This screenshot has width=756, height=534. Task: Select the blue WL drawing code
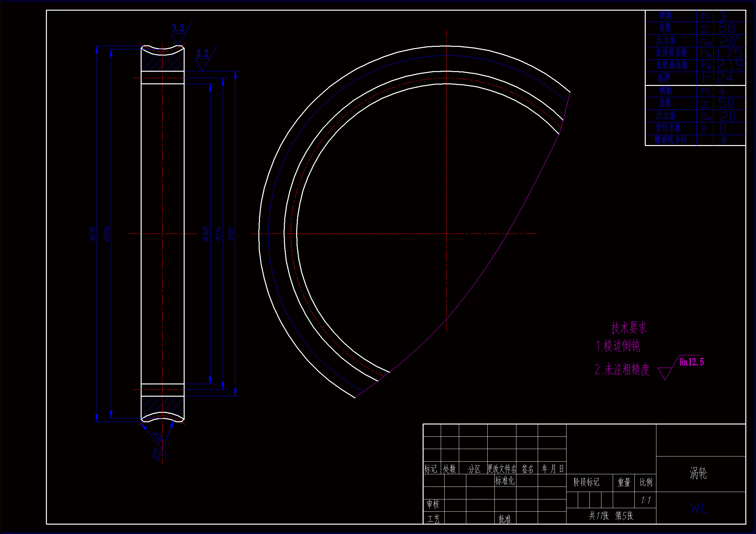[698, 508]
